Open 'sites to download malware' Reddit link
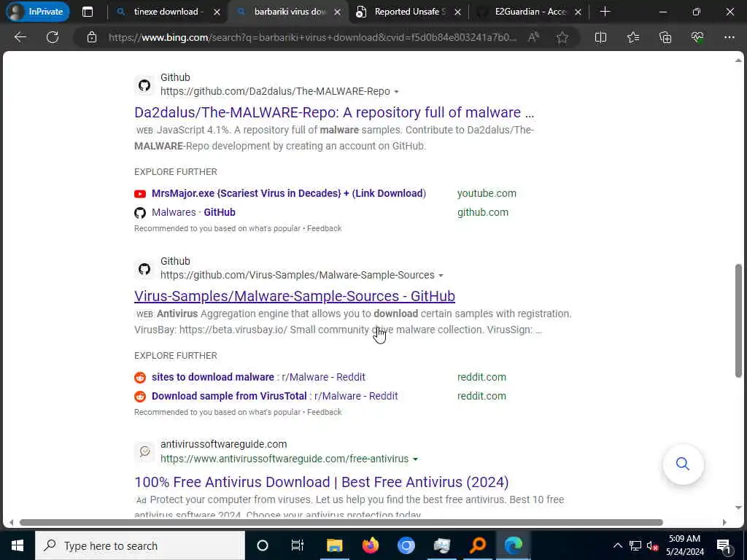This screenshot has height=560, width=747. [258, 377]
